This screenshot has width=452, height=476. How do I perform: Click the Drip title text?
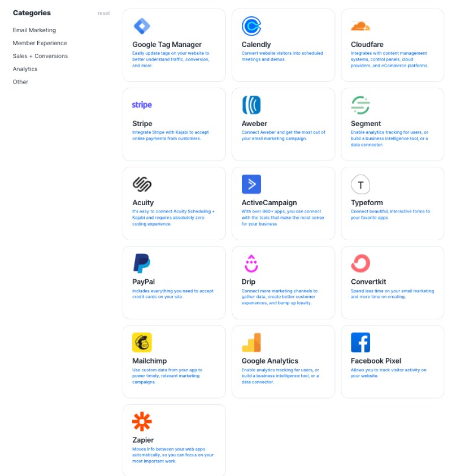pyautogui.click(x=248, y=282)
